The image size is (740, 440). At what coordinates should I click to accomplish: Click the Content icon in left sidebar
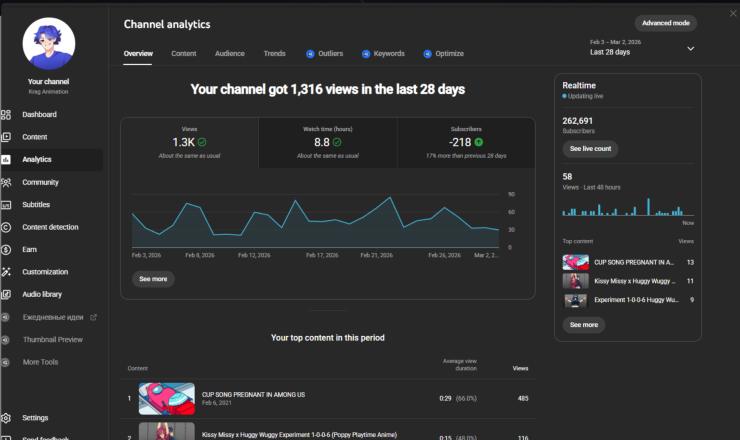(6, 137)
